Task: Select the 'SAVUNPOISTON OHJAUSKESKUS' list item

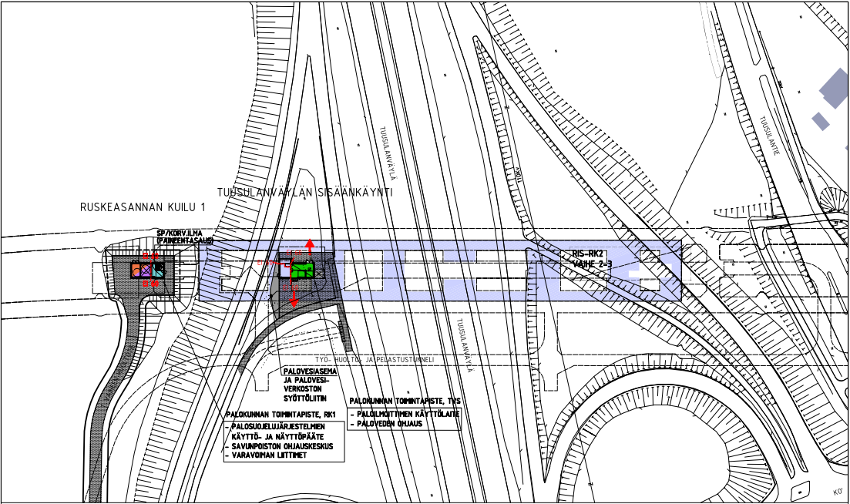Action: coord(282,446)
